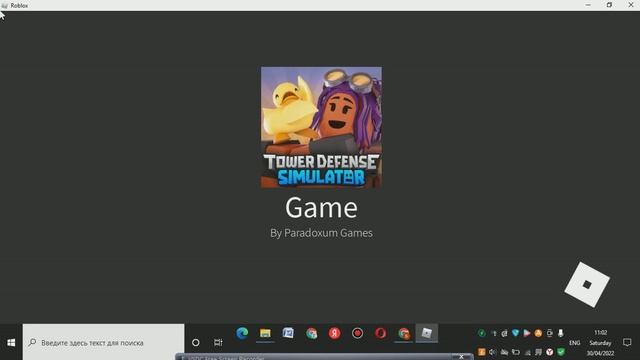Open the red Yandex icon on the taskbar
Image resolution: width=640 pixels, height=360 pixels.
(x=334, y=333)
